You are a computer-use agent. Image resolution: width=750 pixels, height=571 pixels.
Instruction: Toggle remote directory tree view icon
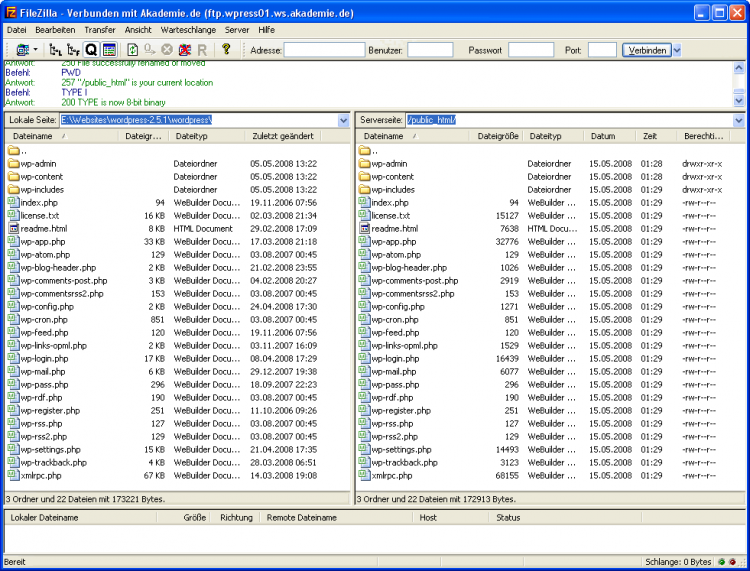pos(73,50)
